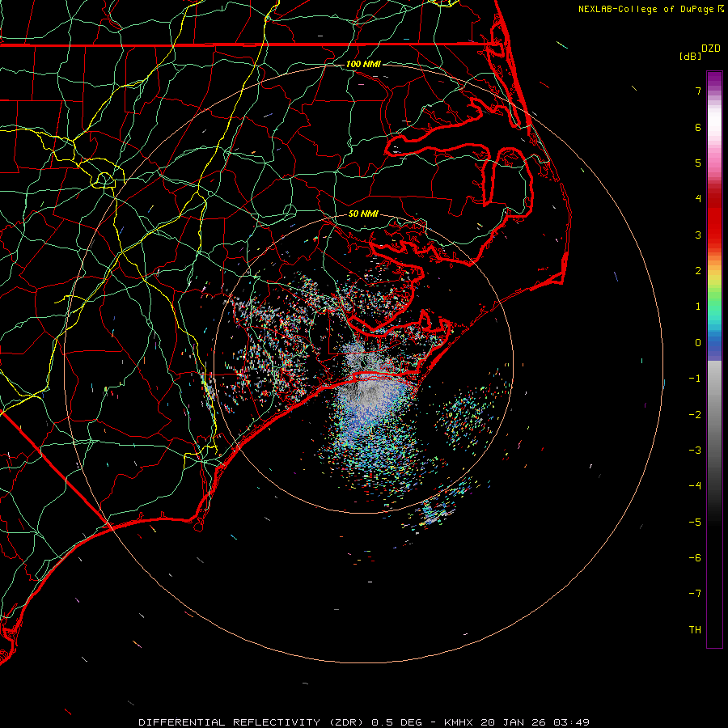Click the 5 value on the color scale
728x728 pixels.
coord(698,163)
